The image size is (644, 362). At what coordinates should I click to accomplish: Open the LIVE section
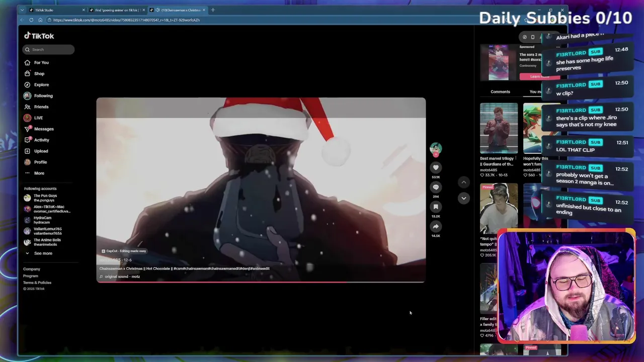point(38,118)
